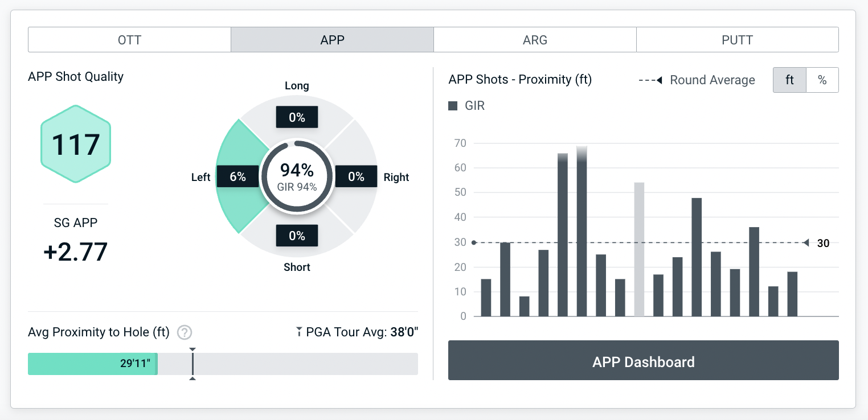The image size is (868, 420).
Task: Click the light gray highlighted proximity bar
Action: [x=639, y=249]
